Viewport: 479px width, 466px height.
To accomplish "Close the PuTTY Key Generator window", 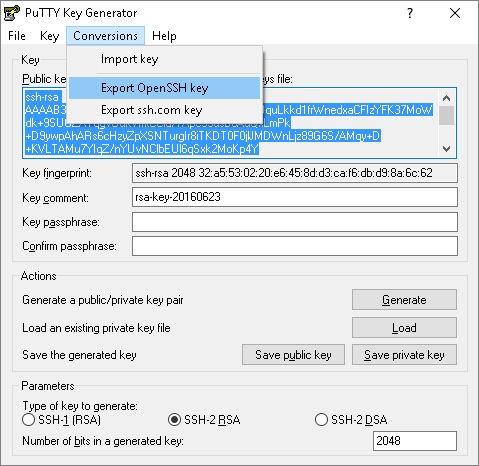I will coord(455,13).
